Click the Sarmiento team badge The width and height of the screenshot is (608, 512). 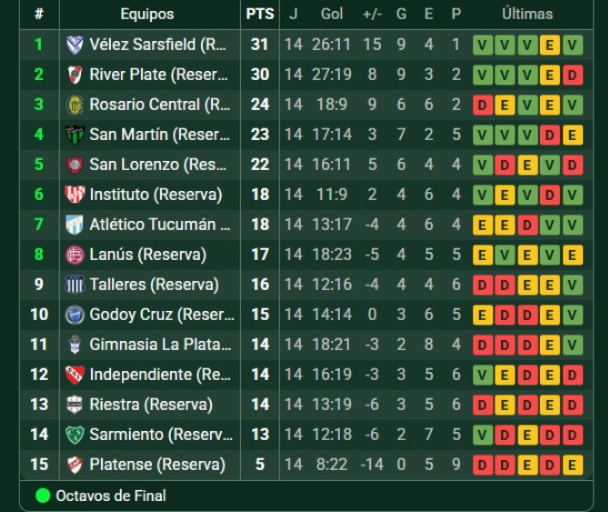tap(74, 435)
